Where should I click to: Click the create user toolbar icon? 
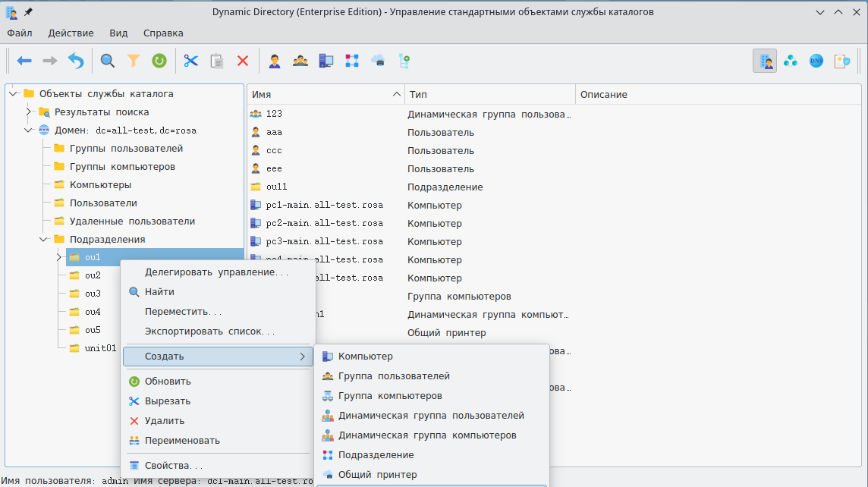[275, 61]
